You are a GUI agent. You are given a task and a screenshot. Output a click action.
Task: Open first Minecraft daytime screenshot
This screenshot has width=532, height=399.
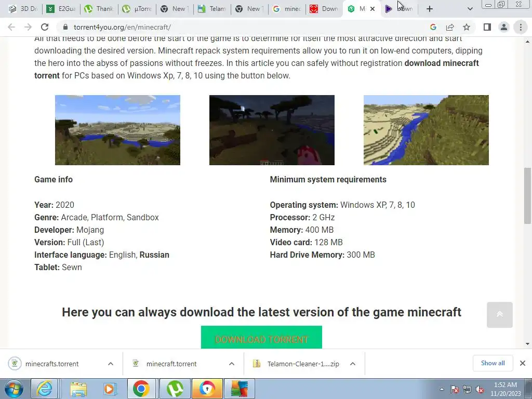[x=117, y=130]
